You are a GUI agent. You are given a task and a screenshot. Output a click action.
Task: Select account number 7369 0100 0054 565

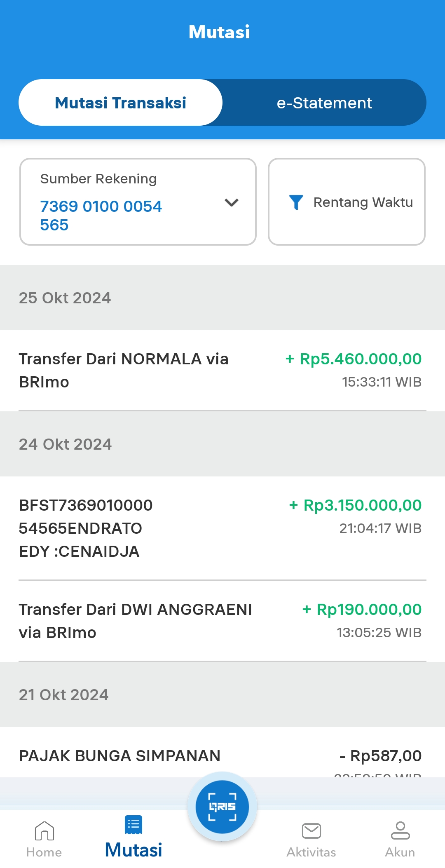click(x=101, y=215)
